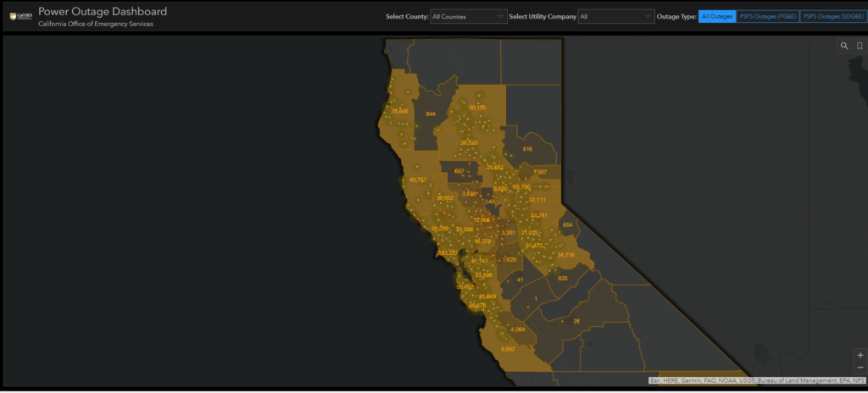This screenshot has height=393, width=868.
Task: Click the county labeled 844
Action: pyautogui.click(x=431, y=113)
